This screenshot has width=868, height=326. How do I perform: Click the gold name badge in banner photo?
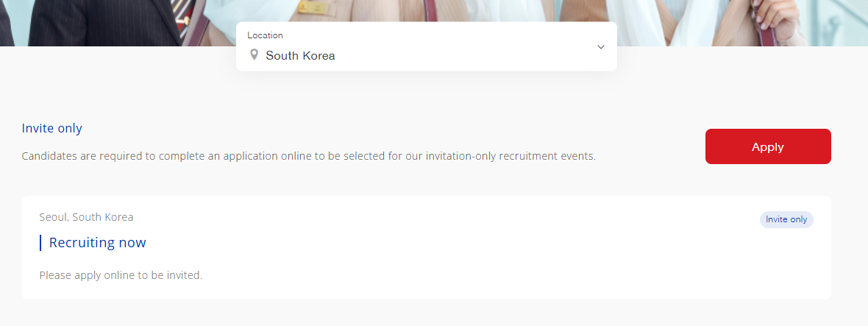tap(311, 8)
